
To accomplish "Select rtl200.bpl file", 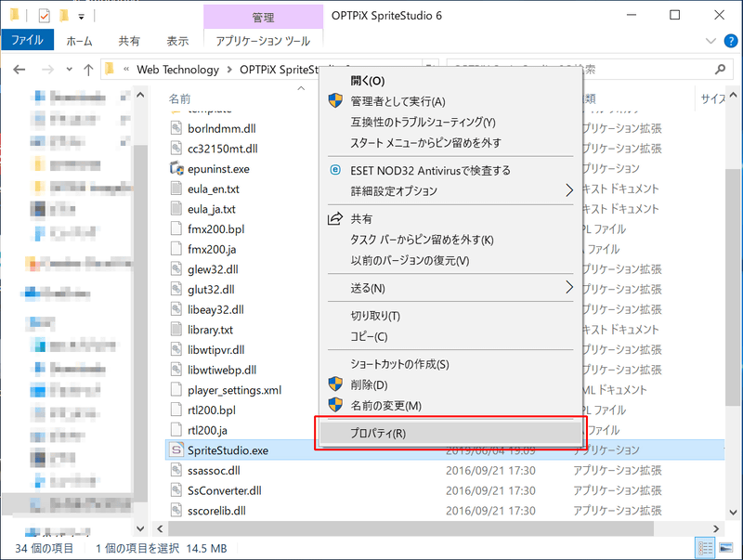I will tap(212, 410).
